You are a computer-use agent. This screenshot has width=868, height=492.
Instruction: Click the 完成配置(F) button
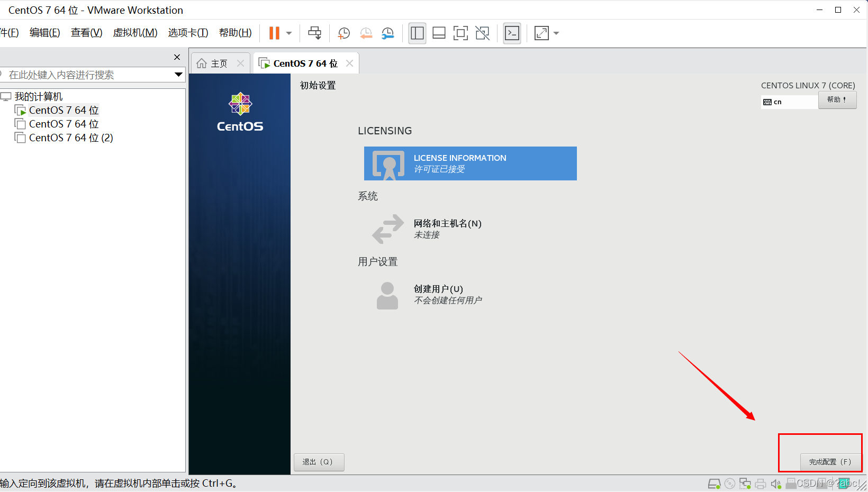830,462
